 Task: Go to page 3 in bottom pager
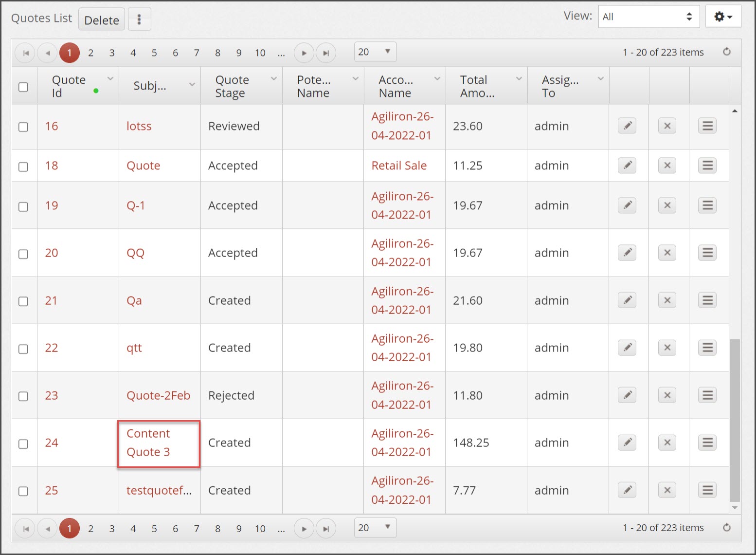(x=112, y=529)
